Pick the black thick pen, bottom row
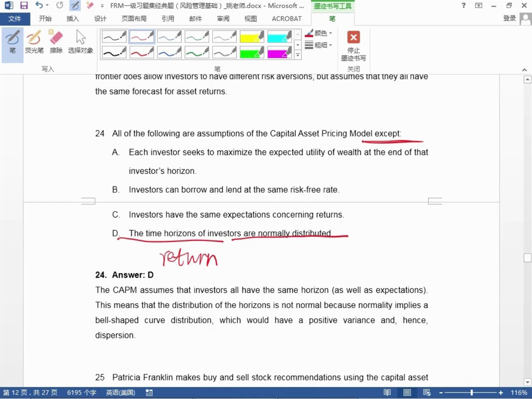Viewport: 532px width, 399px height. (114, 52)
